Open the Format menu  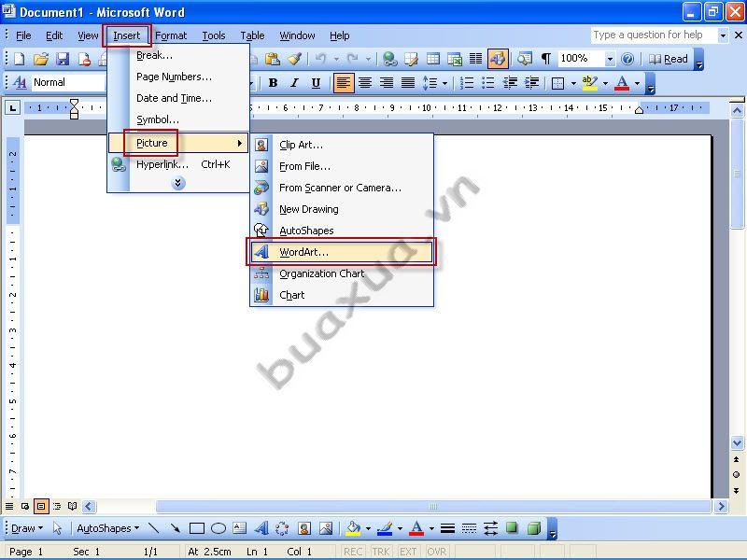pyautogui.click(x=171, y=35)
